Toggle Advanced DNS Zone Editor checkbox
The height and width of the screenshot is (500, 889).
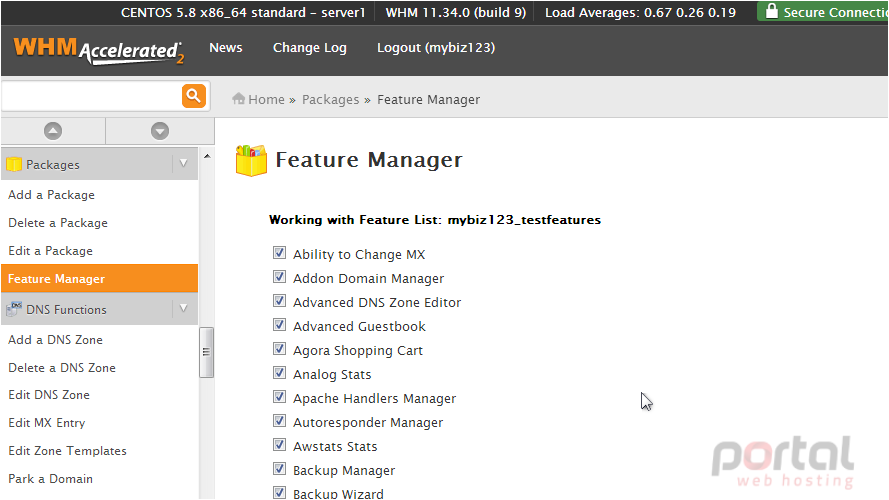pos(279,300)
